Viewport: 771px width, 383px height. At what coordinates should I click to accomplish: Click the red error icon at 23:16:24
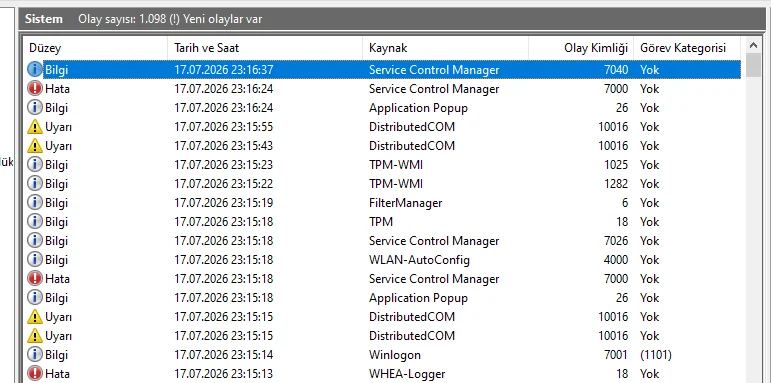[34, 89]
